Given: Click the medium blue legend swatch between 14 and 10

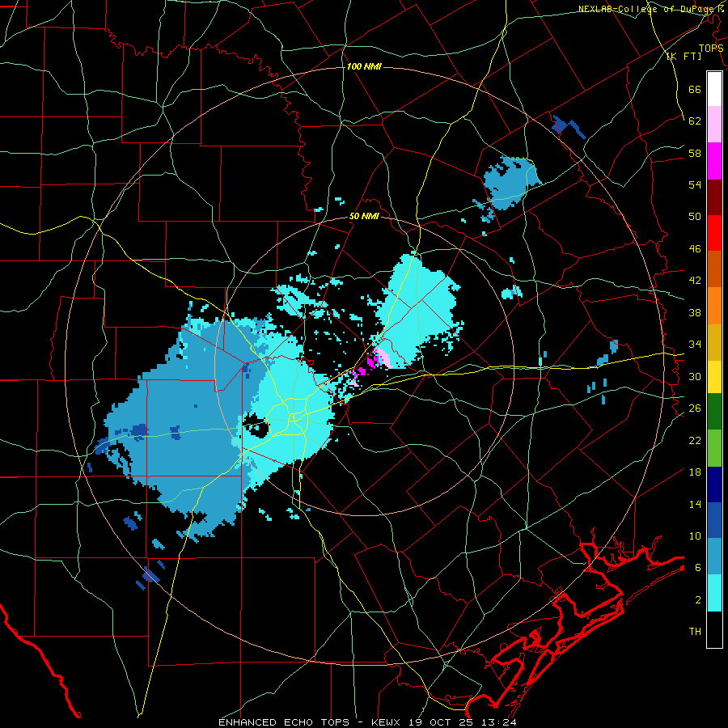Looking at the screenshot, I should click(714, 520).
